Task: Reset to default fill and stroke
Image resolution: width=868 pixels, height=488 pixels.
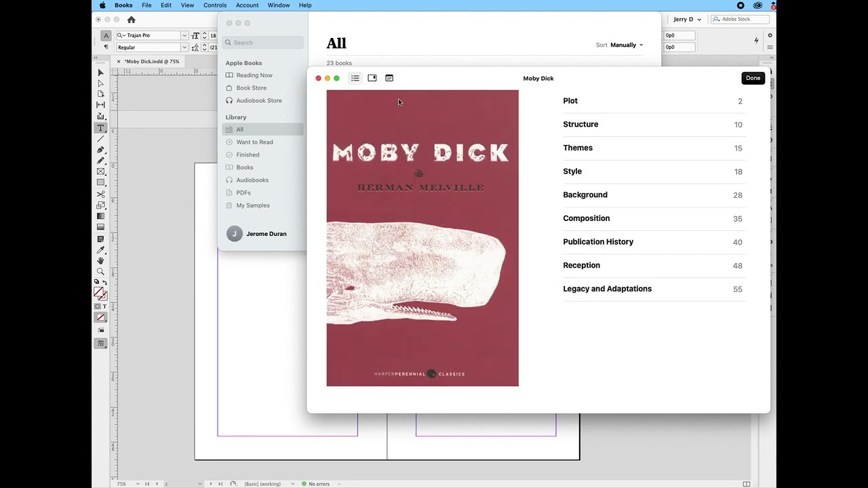Action: 96,282
